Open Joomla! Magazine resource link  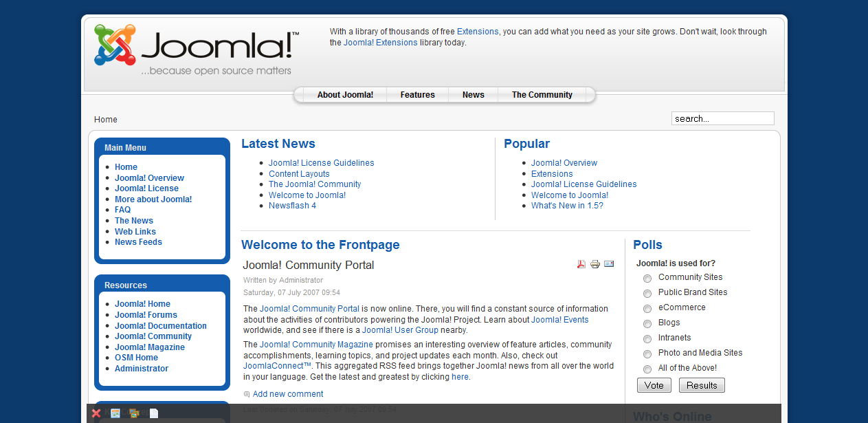click(150, 347)
